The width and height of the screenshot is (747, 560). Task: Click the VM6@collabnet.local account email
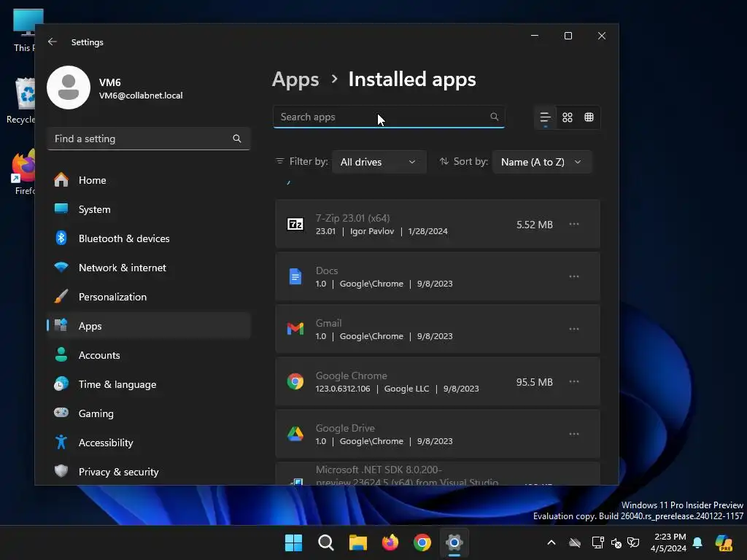tap(141, 96)
